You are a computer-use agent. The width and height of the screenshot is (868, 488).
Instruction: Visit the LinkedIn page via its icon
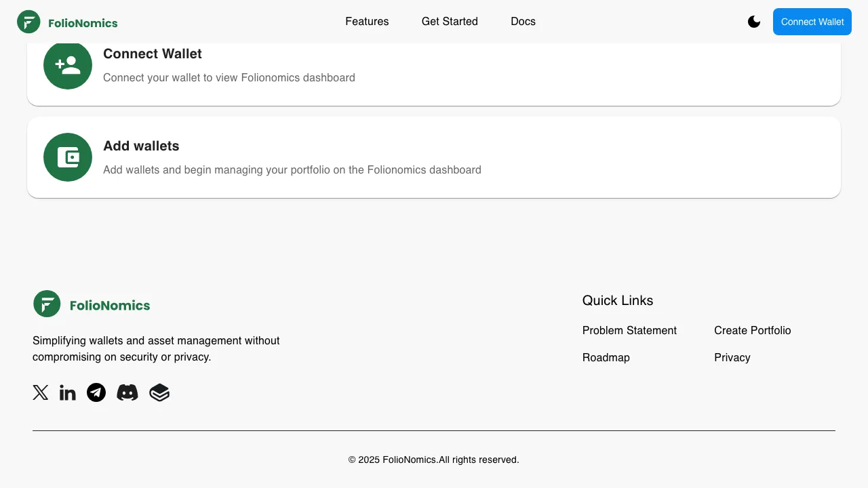click(x=67, y=392)
